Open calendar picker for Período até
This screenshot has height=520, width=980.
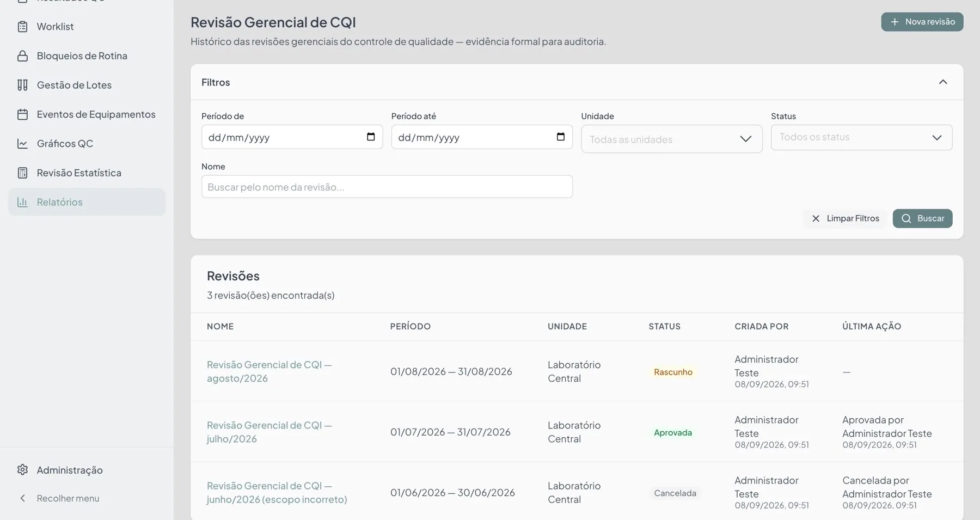pos(561,137)
